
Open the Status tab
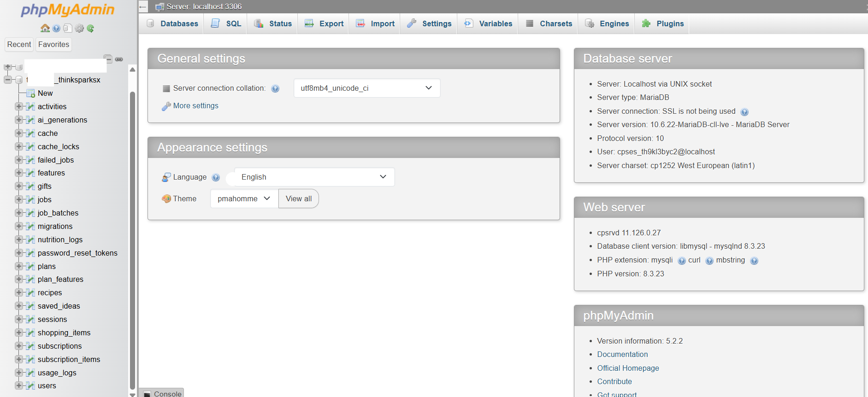[x=272, y=23]
